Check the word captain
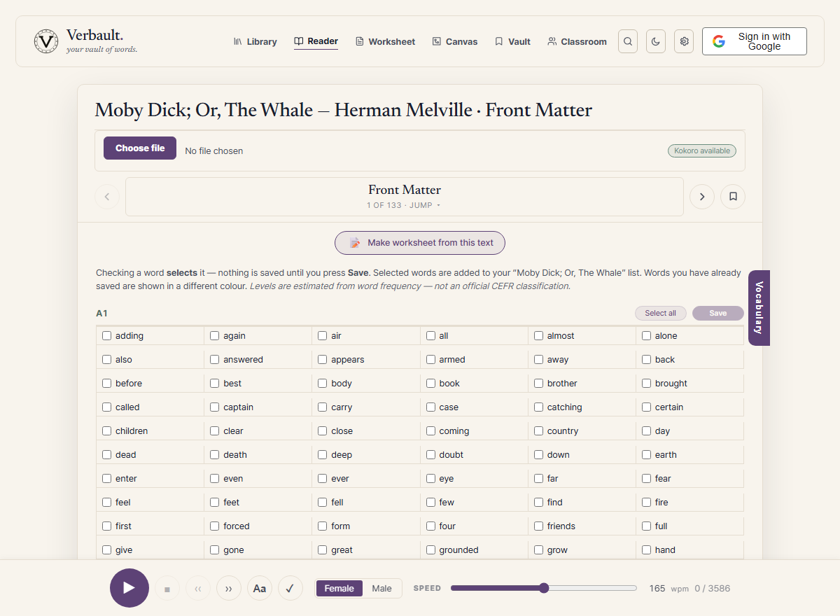This screenshot has width=840, height=616. point(215,407)
